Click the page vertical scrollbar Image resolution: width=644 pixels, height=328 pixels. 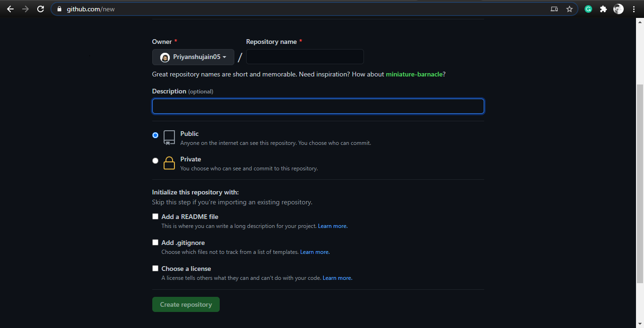[640, 184]
